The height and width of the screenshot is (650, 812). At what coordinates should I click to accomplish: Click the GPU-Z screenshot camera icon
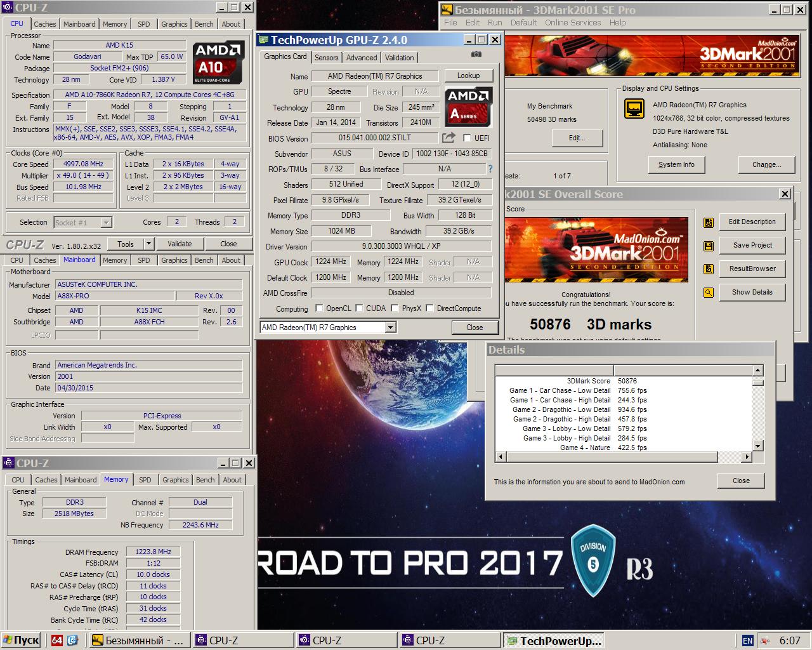pyautogui.click(x=476, y=55)
